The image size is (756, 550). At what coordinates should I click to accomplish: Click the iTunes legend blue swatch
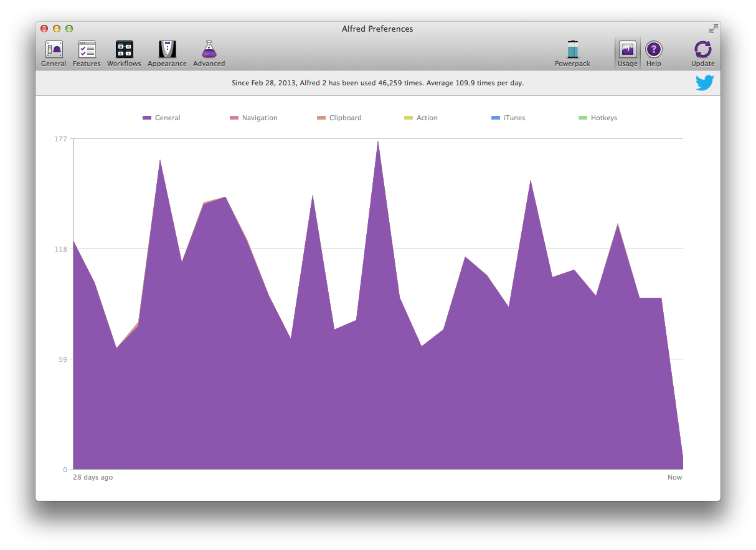tap(496, 118)
